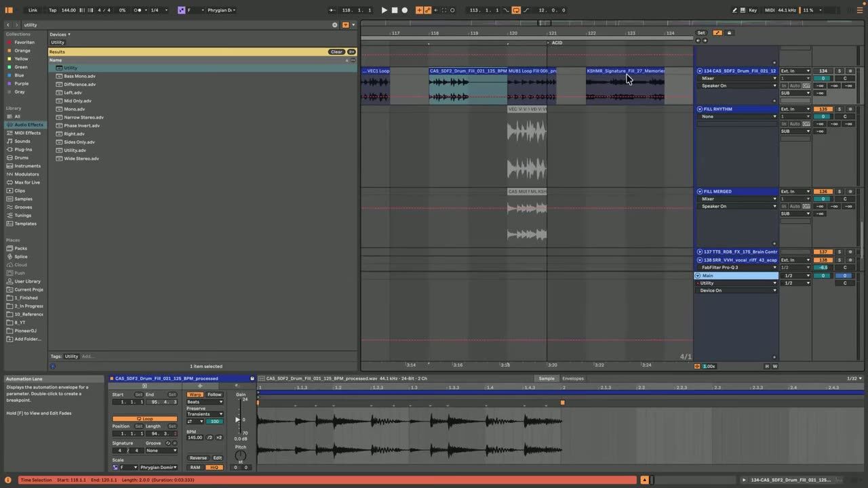Open Packs under Places
This screenshot has height=488, width=868.
point(21,248)
